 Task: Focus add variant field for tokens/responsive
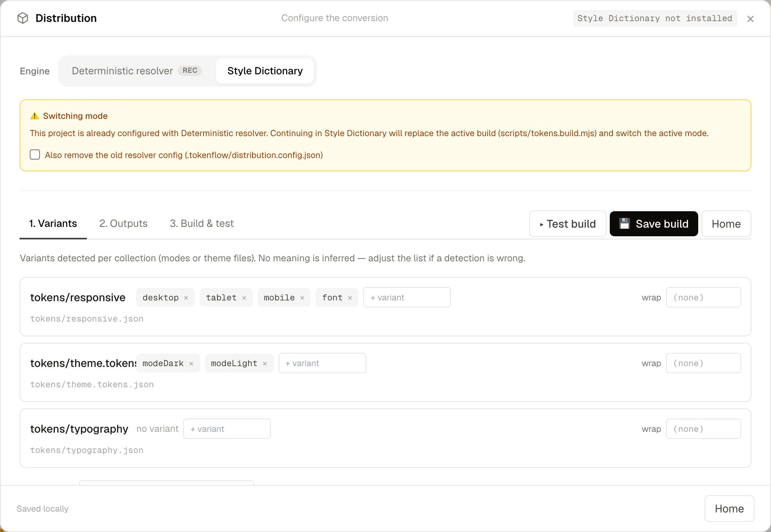coord(407,297)
